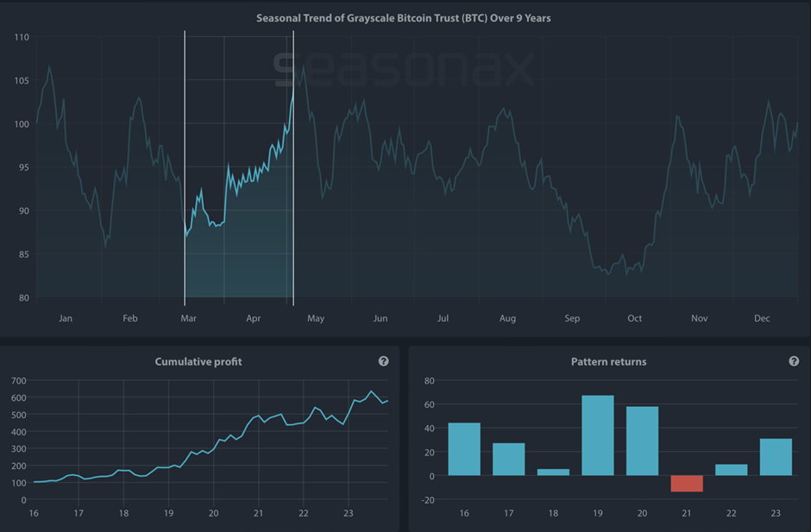Select the tallest bar for year 19
This screenshot has height=532, width=811.
click(x=597, y=435)
